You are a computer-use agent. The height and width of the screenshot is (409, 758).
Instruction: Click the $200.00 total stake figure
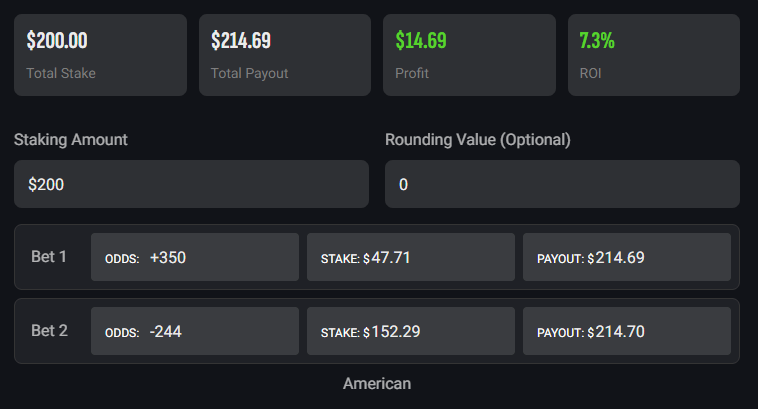57,41
